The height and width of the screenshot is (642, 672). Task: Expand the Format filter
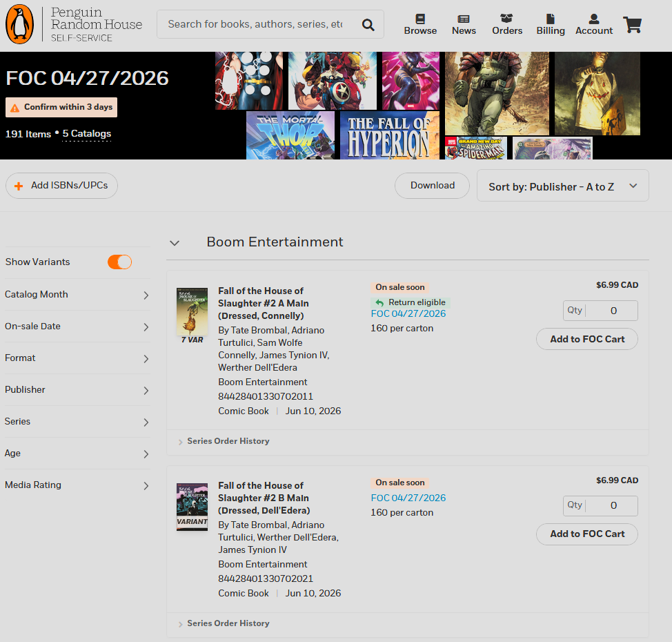click(x=77, y=358)
